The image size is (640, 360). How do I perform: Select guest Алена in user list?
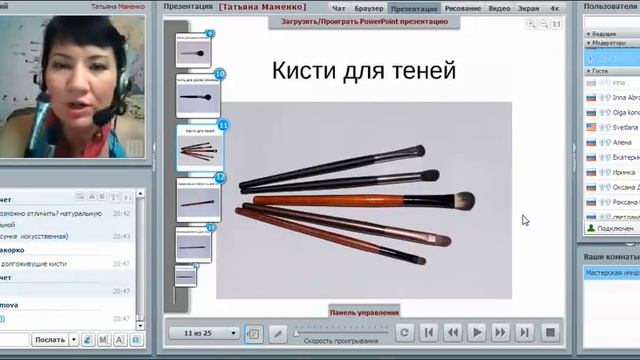tap(612, 142)
